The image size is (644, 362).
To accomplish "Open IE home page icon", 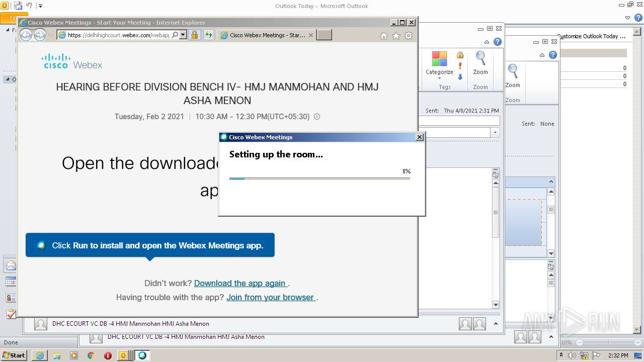I will tap(384, 36).
